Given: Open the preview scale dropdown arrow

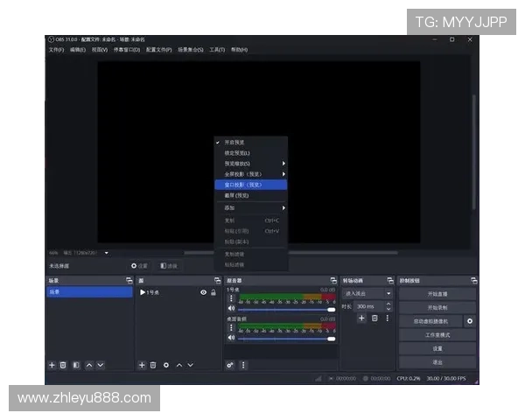Looking at the screenshot, I should click(107, 253).
